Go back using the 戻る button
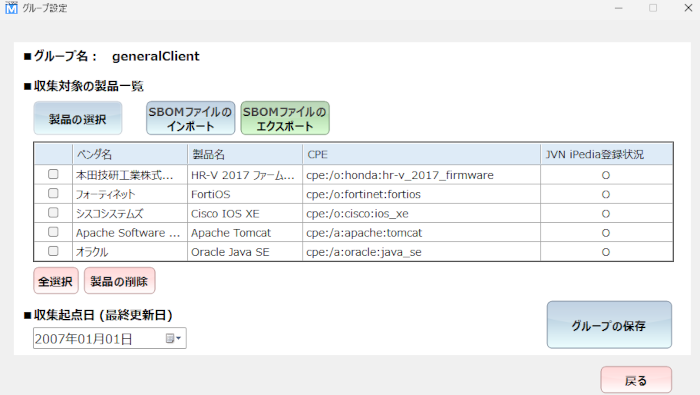The width and height of the screenshot is (700, 395). coord(636,380)
